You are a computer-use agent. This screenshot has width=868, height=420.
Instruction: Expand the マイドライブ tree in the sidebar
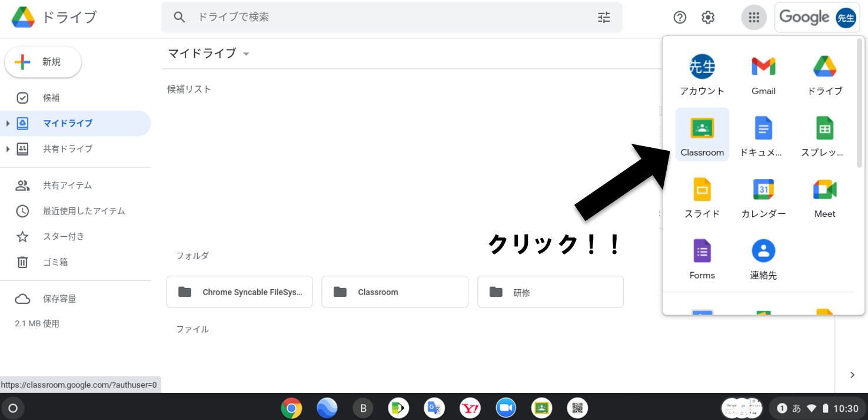tap(8, 123)
